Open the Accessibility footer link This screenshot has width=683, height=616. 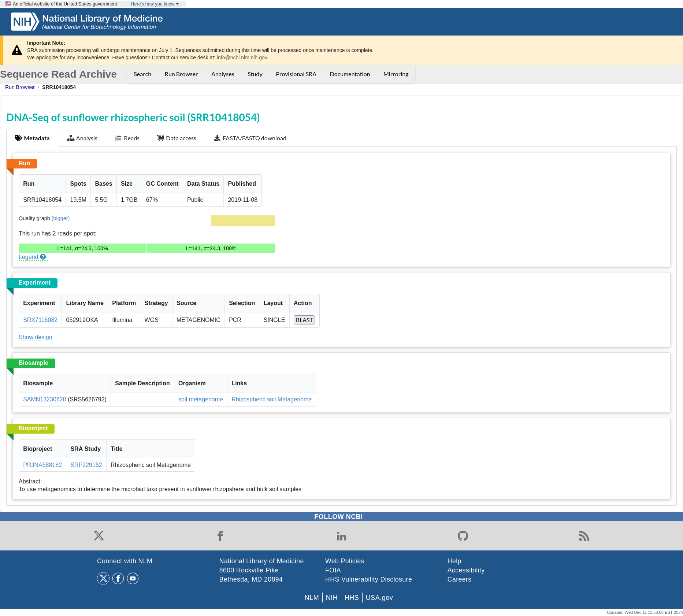(466, 570)
